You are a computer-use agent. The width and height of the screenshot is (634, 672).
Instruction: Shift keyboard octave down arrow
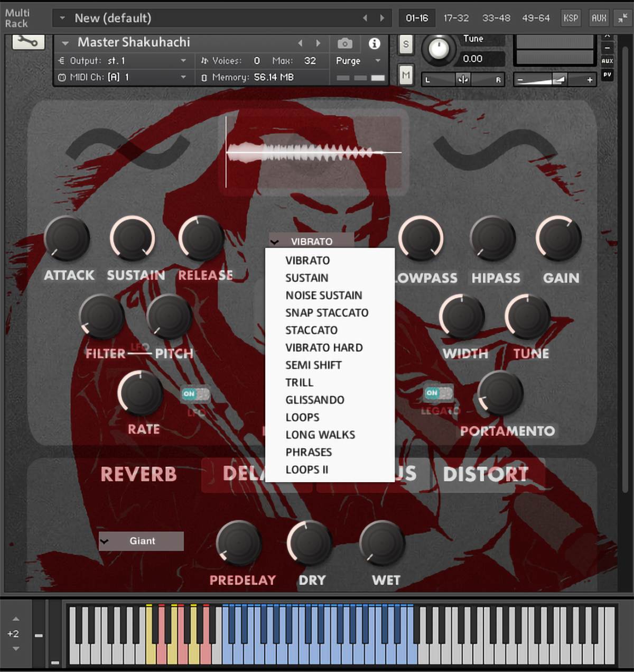(16, 648)
